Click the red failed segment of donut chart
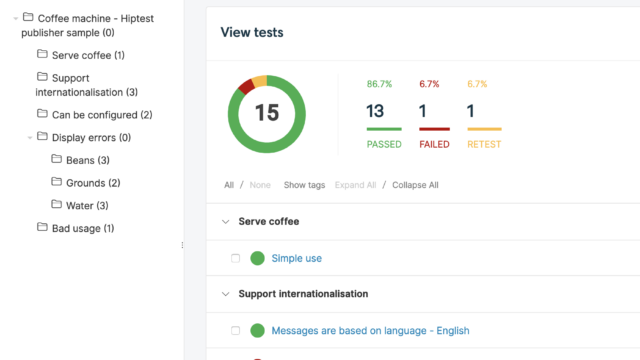This screenshot has width=640, height=360. (247, 87)
